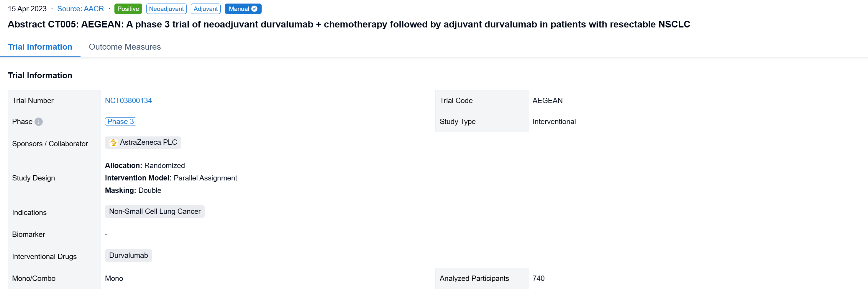Click the Source: AACR link
868x298 pixels.
pos(80,9)
